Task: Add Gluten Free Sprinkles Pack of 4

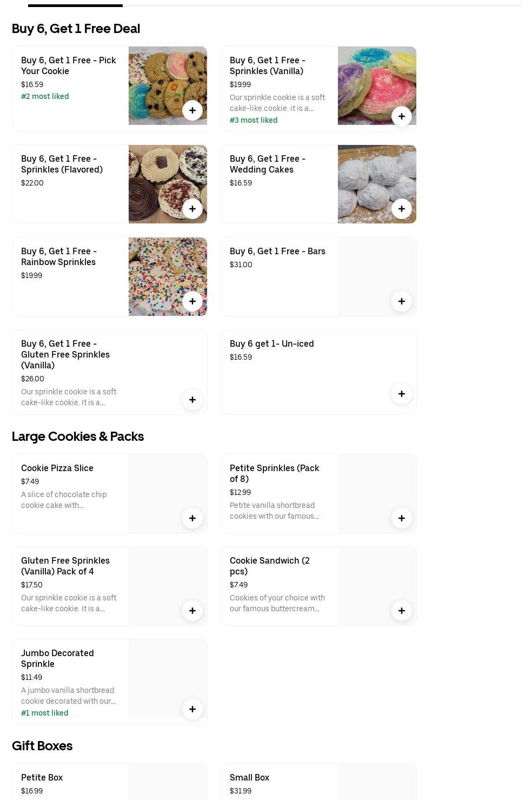Action: click(x=192, y=611)
